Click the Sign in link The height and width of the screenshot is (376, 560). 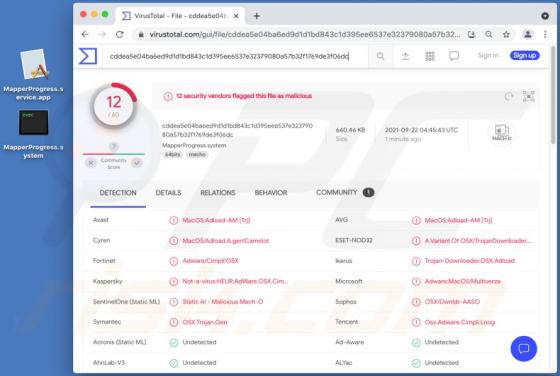tap(488, 55)
